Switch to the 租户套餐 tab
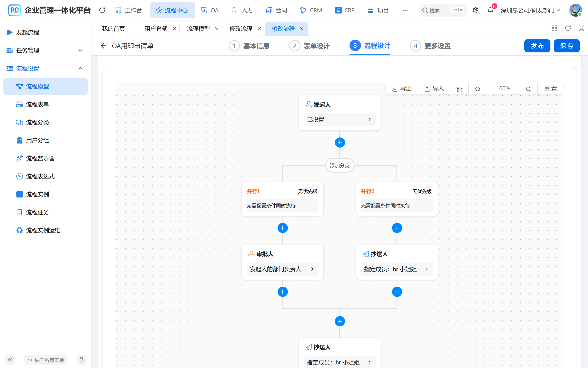Image resolution: width=588 pixels, height=368 pixels. click(156, 29)
